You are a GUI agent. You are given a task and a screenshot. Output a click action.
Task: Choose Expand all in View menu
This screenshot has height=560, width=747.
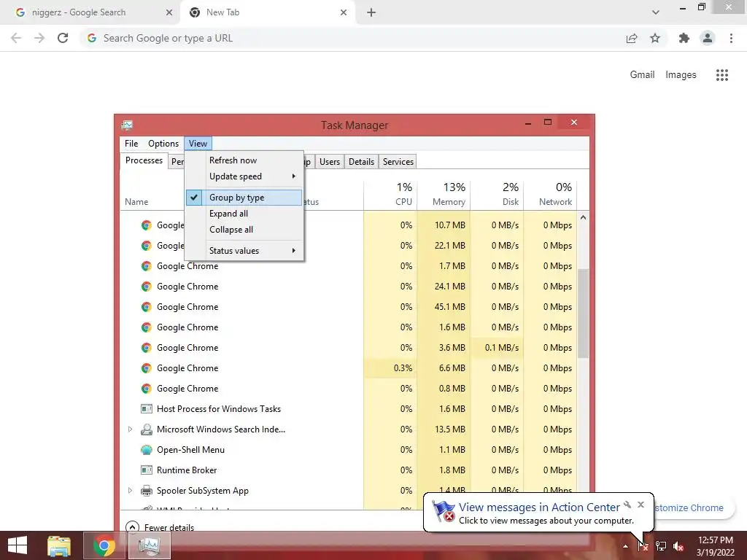point(244,214)
